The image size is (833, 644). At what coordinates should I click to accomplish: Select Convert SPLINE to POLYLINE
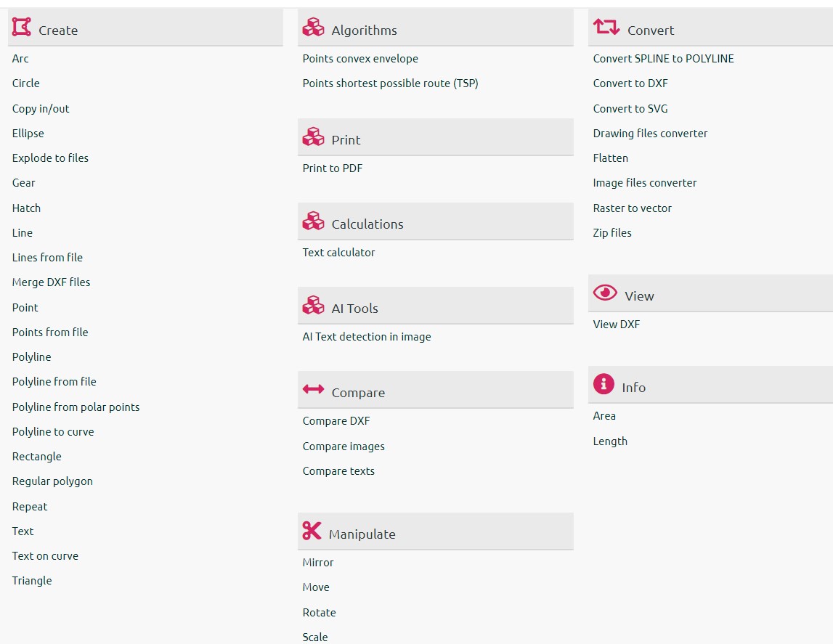coord(664,58)
